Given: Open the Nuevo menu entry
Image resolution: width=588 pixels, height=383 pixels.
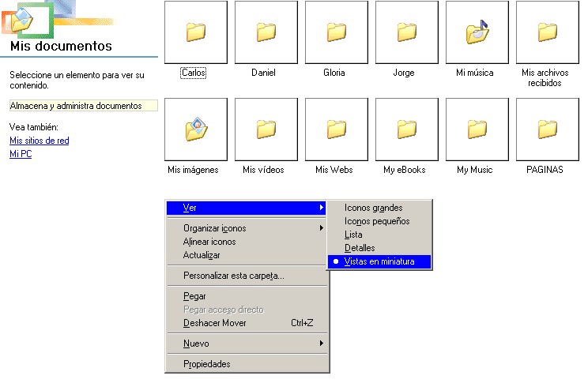Looking at the screenshot, I should click(x=246, y=344).
